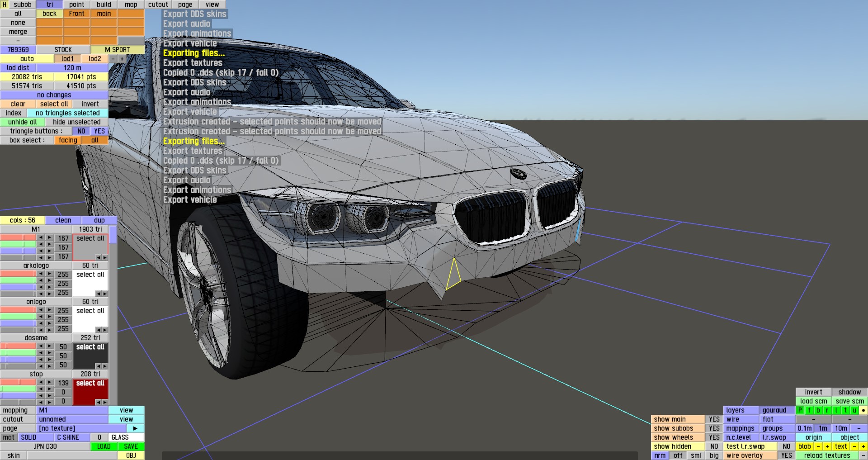The height and width of the screenshot is (460, 868).
Task: Choose the l left view button
Action: 836,410
